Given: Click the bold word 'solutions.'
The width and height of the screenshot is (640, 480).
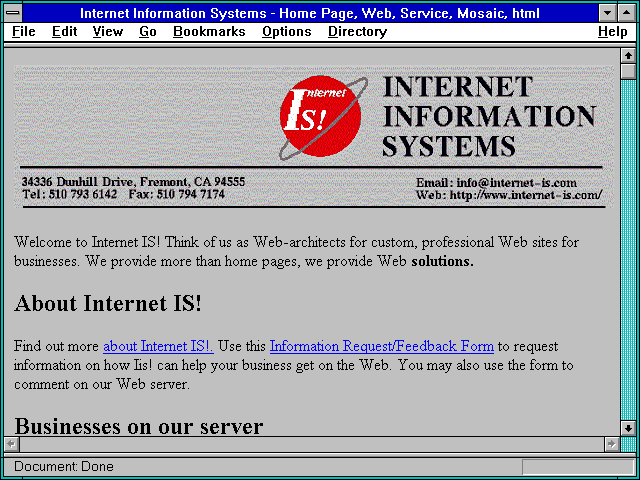Looking at the screenshot, I should click(442, 261).
